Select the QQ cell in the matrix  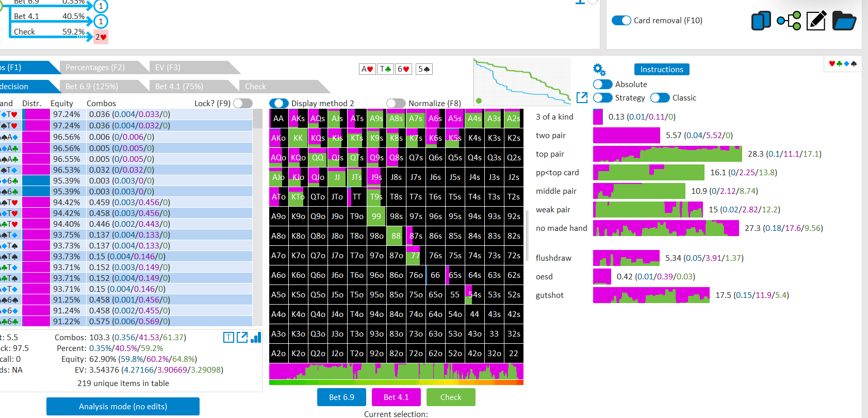318,158
